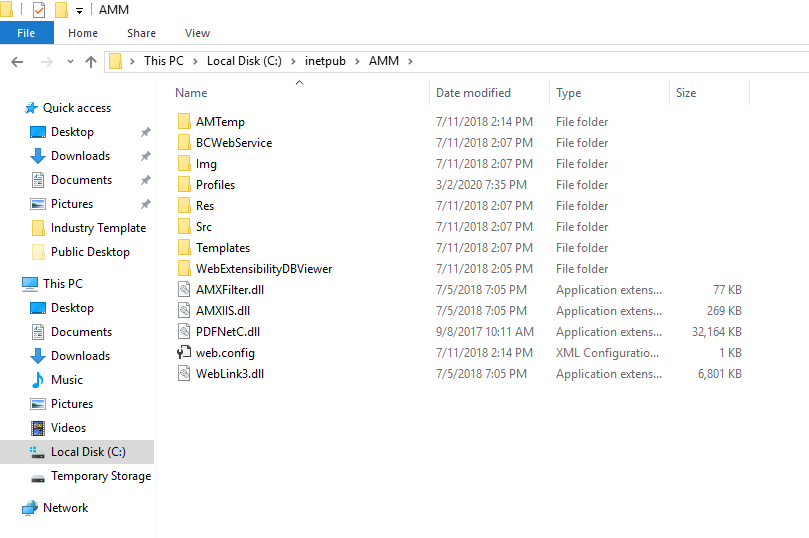
Task: Select the Res folder icon
Action: click(x=184, y=205)
